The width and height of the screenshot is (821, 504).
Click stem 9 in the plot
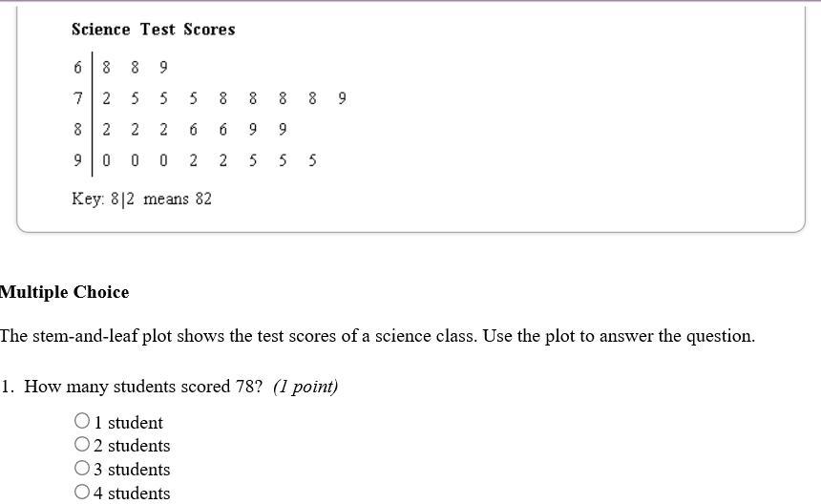[78, 160]
